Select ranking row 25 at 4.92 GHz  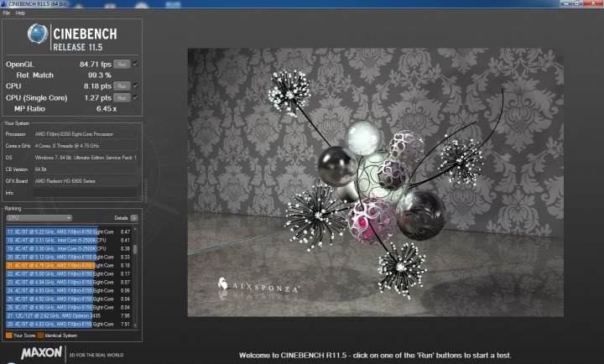tap(69, 299)
